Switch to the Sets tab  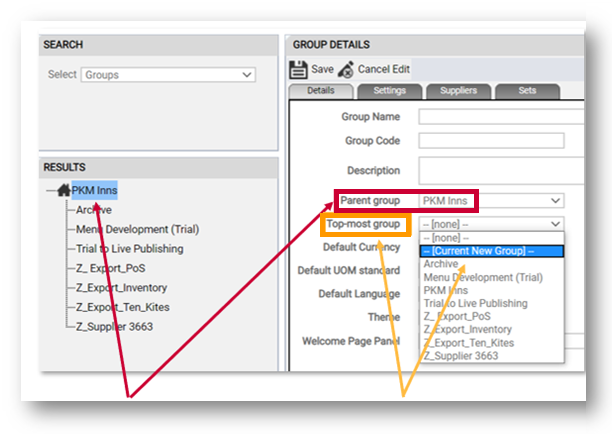(527, 91)
